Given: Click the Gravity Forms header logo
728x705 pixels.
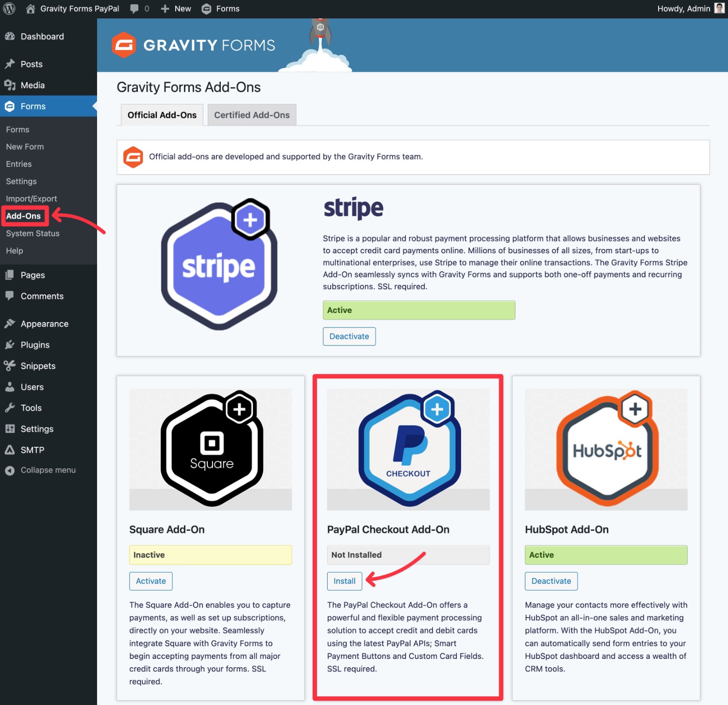Looking at the screenshot, I should click(193, 45).
